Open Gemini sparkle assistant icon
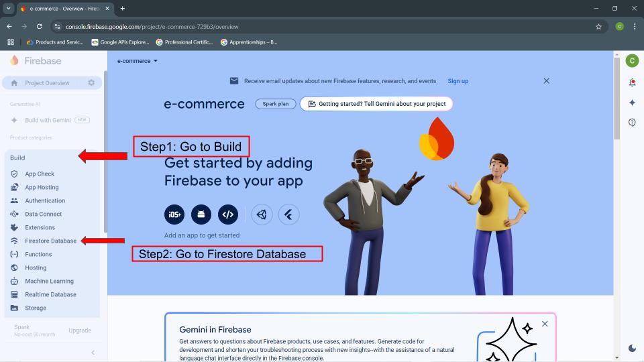Viewport: 644px width, 362px height. coord(632,103)
